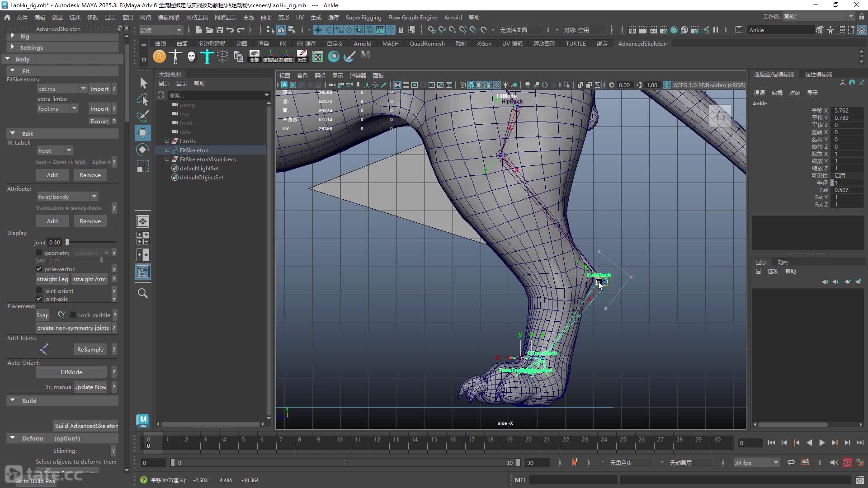Click the ReSample button
This screenshot has height=488, width=868.
tap(90, 349)
